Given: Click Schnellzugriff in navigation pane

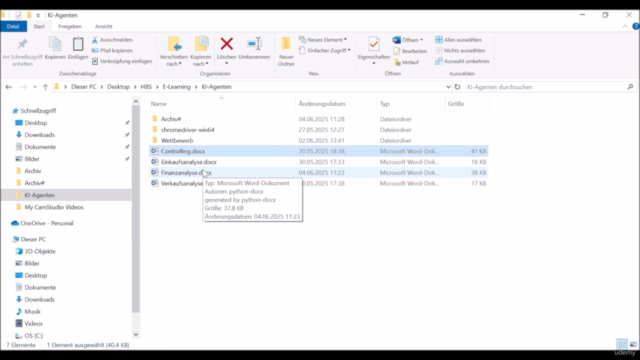Looking at the screenshot, I should click(38, 111).
